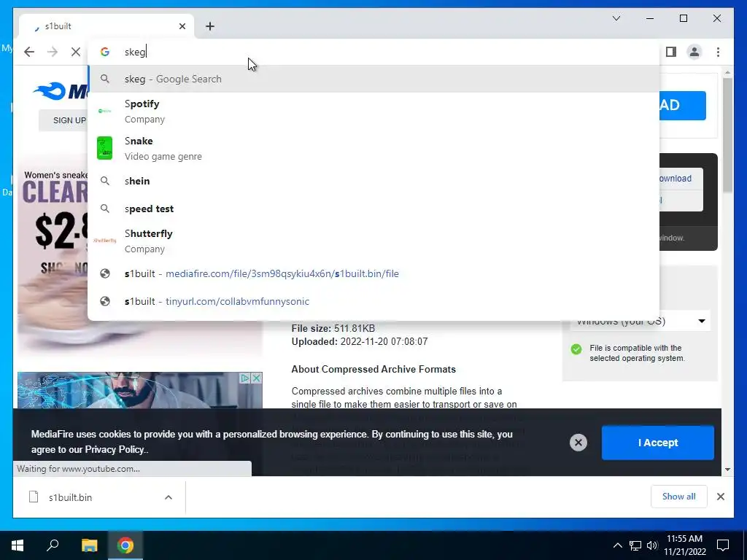Open the tab search dropdown
The image size is (747, 560).
616,18
